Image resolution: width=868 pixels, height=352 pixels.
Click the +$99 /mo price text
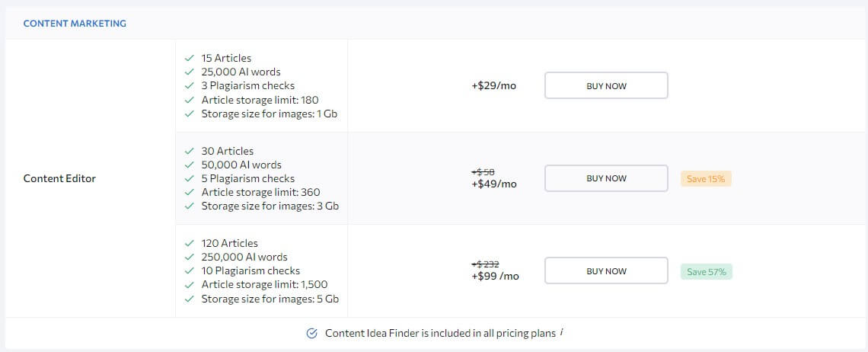[496, 276]
